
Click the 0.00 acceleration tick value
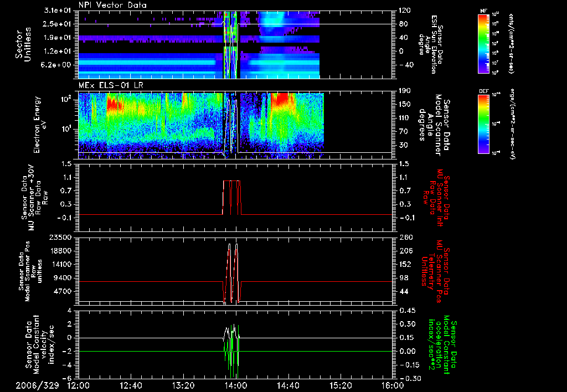point(406,351)
